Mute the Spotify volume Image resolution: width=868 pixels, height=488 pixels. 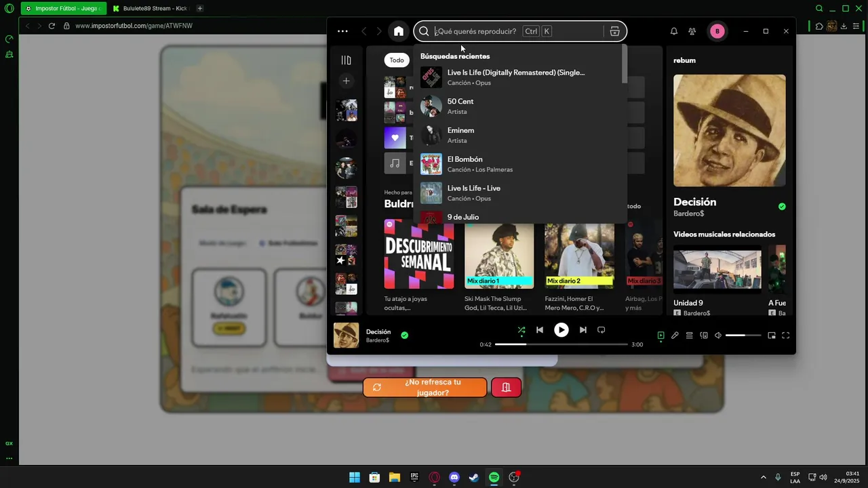[x=718, y=335]
